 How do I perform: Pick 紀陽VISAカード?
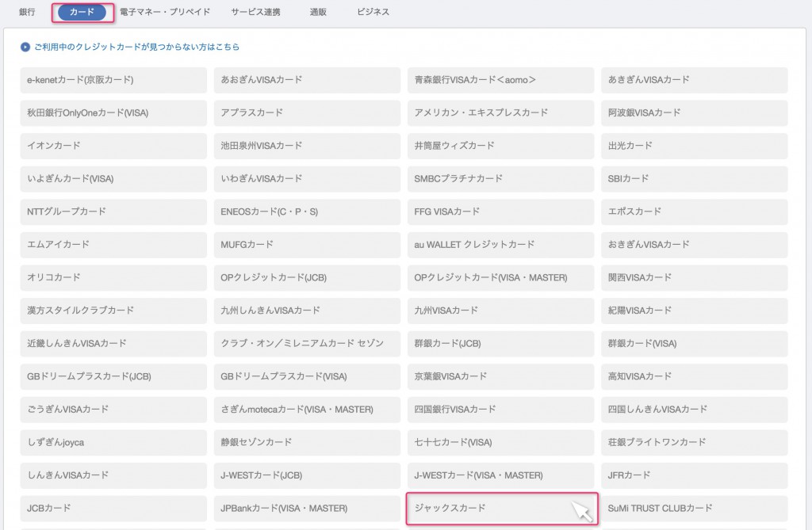(x=695, y=311)
